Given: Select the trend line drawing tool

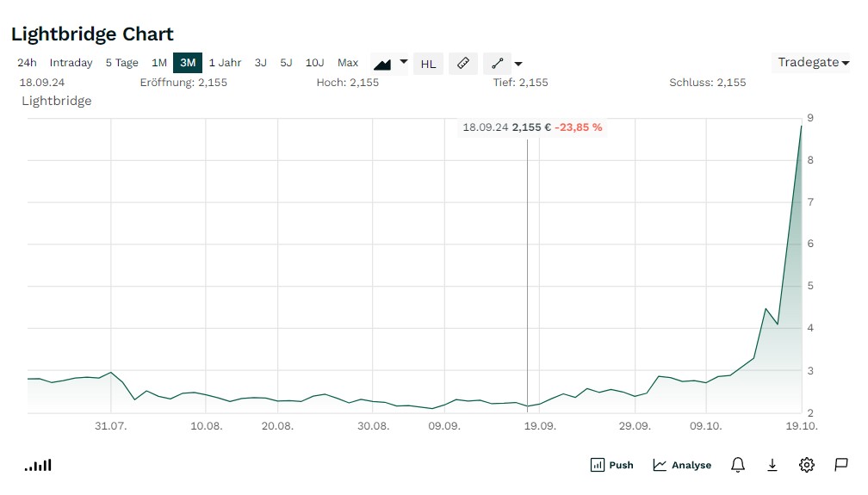Looking at the screenshot, I should (x=497, y=63).
